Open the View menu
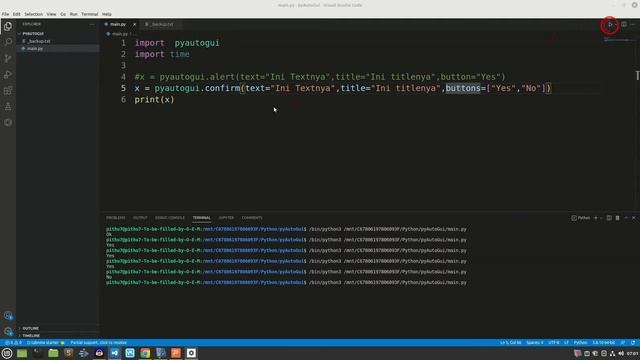 (x=51, y=14)
